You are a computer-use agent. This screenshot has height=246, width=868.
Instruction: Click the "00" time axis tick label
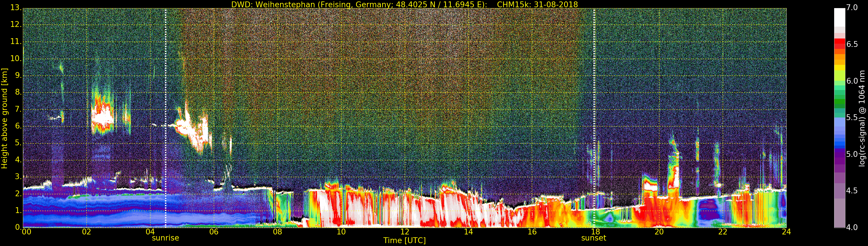[27, 232]
